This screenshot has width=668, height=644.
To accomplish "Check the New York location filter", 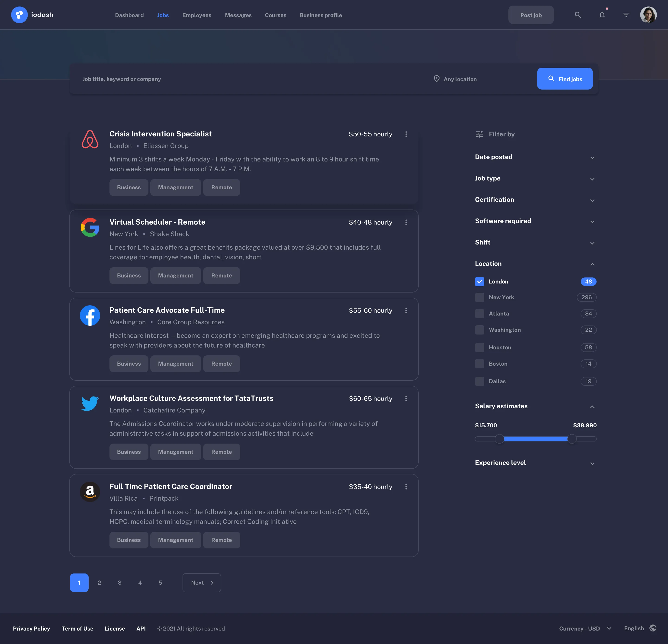I will click(479, 297).
